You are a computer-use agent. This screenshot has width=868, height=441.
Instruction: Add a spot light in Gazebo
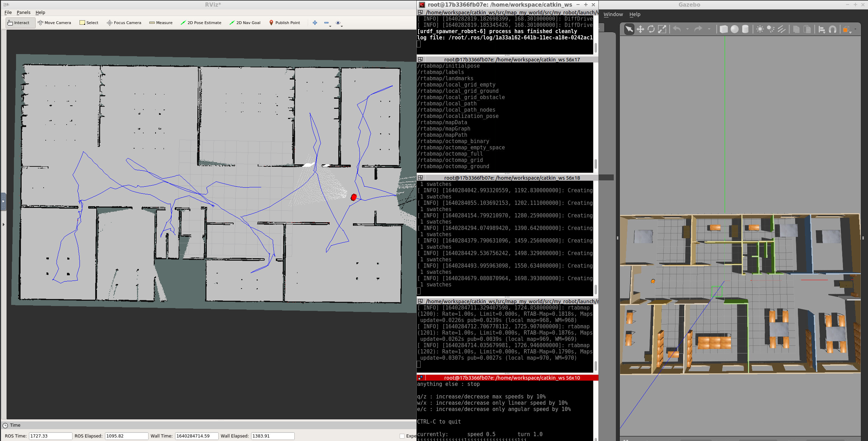(x=771, y=29)
